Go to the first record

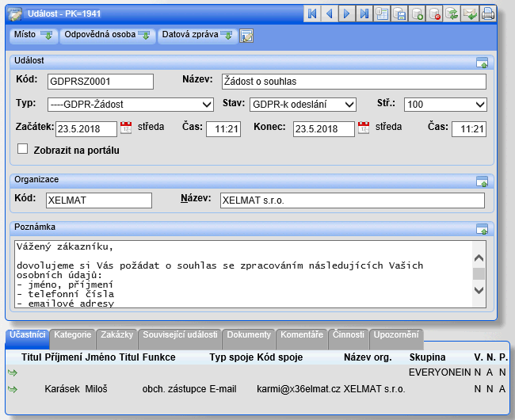tap(312, 13)
